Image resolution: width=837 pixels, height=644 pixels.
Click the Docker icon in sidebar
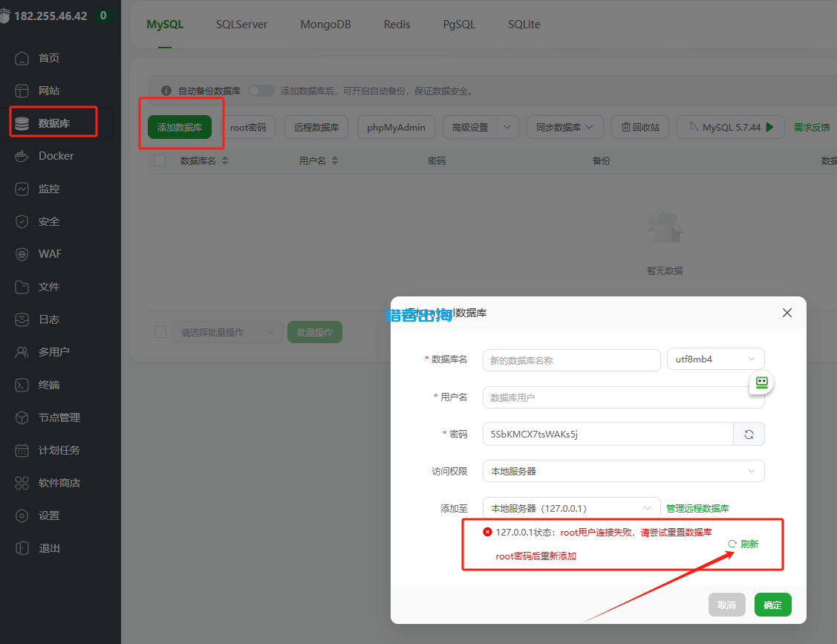pyautogui.click(x=22, y=156)
